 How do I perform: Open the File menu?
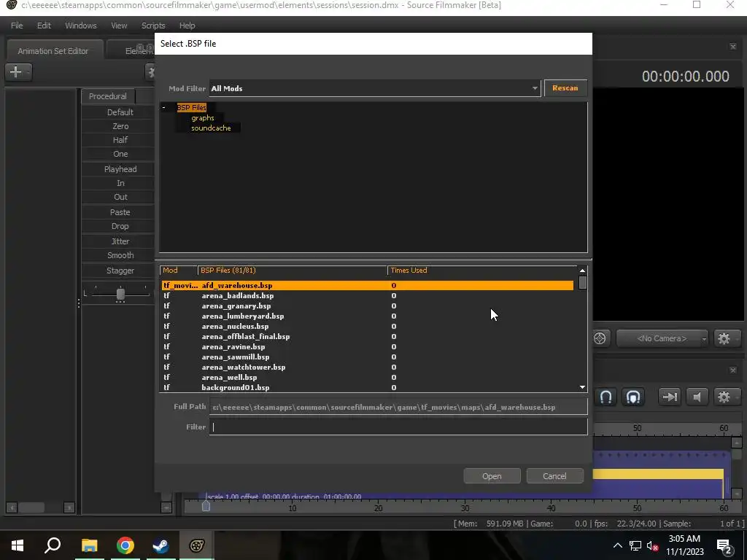coord(17,26)
